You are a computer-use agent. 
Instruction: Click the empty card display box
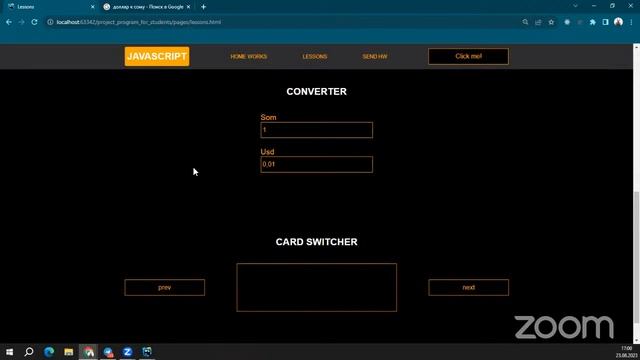[x=316, y=287]
